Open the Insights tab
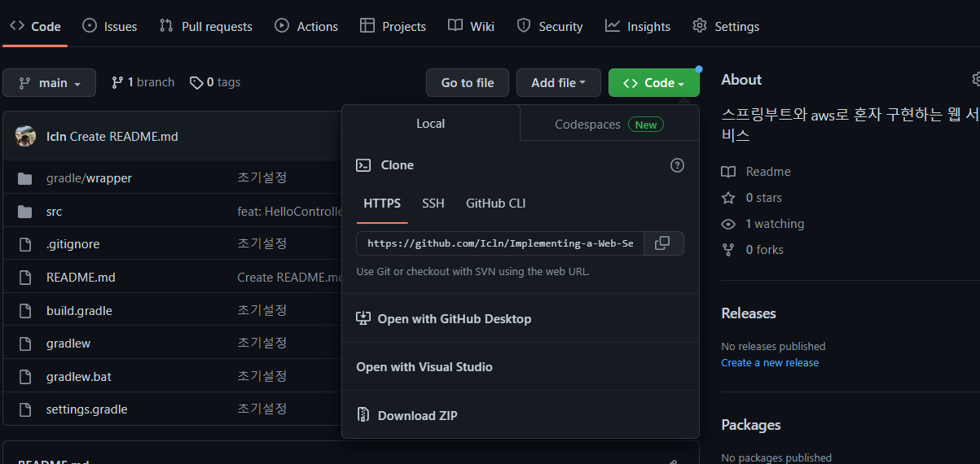Image resolution: width=980 pixels, height=464 pixels. point(638,26)
